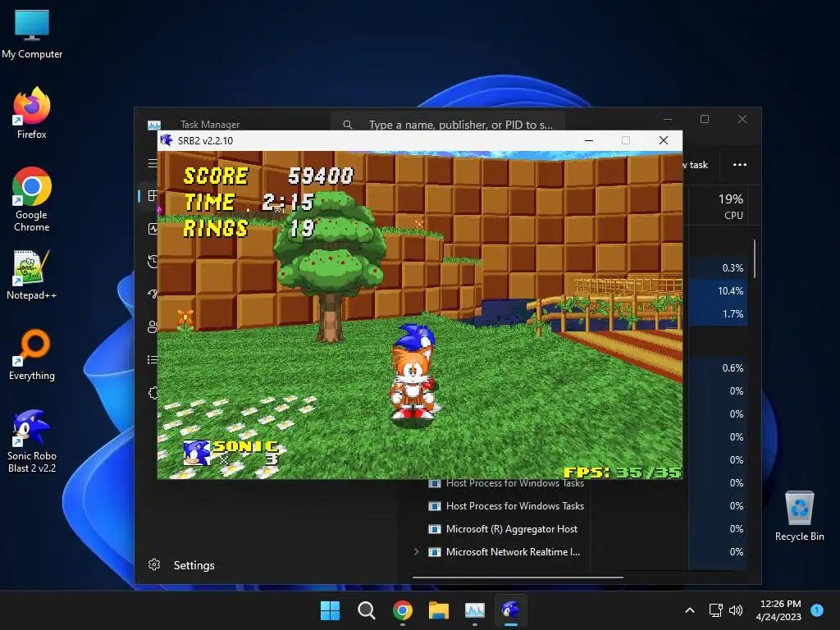Viewport: 840px width, 630px height.
Task: Select the Recycle Bin desktop icon
Action: (x=799, y=515)
